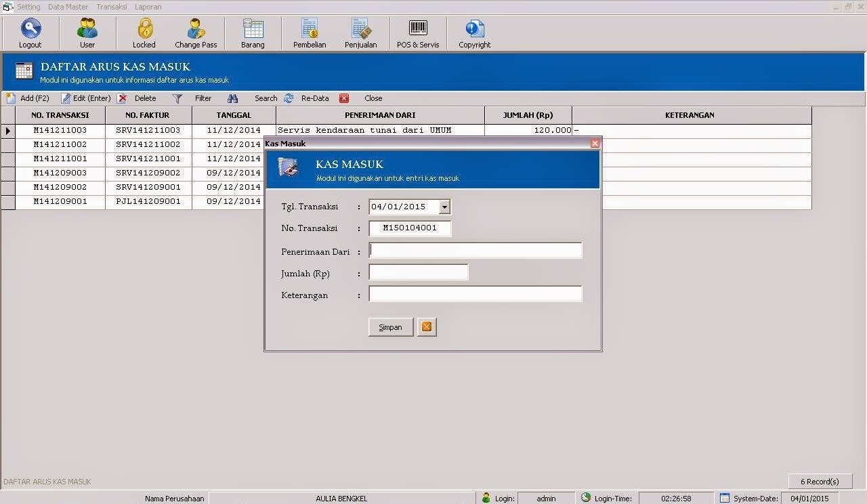Click the AULIA BENGKEL company name

click(341, 499)
